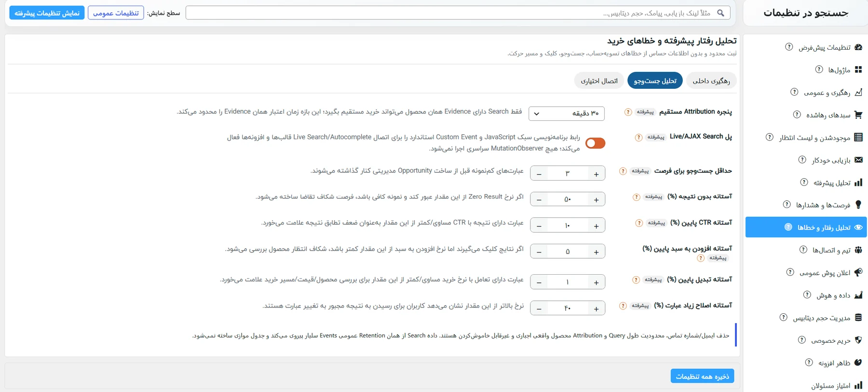Click the help icon next to تحلیل پیشرفته
The height and width of the screenshot is (392, 868).
pos(804,182)
